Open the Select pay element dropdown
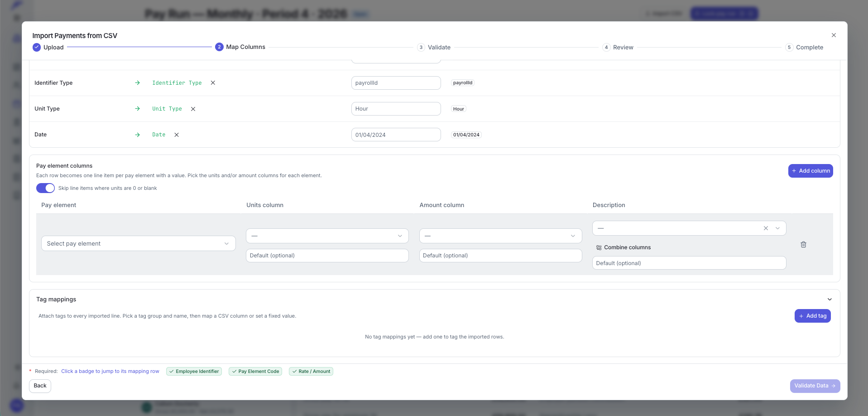 (139, 243)
